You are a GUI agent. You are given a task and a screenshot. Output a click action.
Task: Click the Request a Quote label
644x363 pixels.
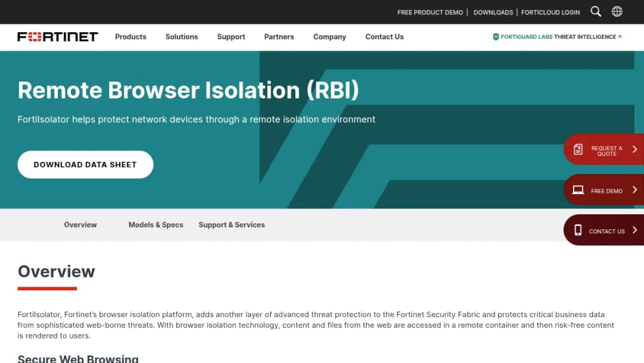606,151
